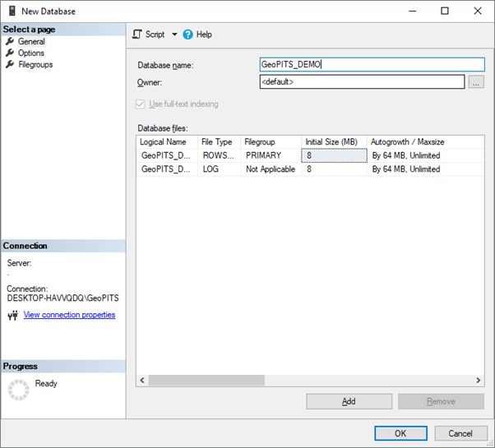Screen dimensions: 495x448
Task: Close the New Database dialog
Action: [478, 11]
